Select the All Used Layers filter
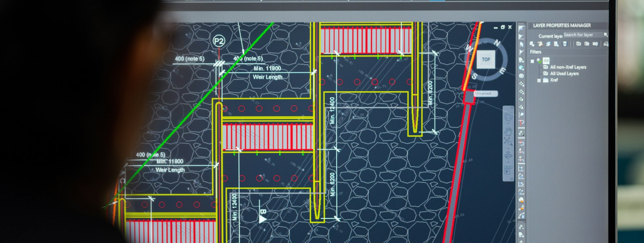Viewport: 644px width, 243px height. coord(564,73)
